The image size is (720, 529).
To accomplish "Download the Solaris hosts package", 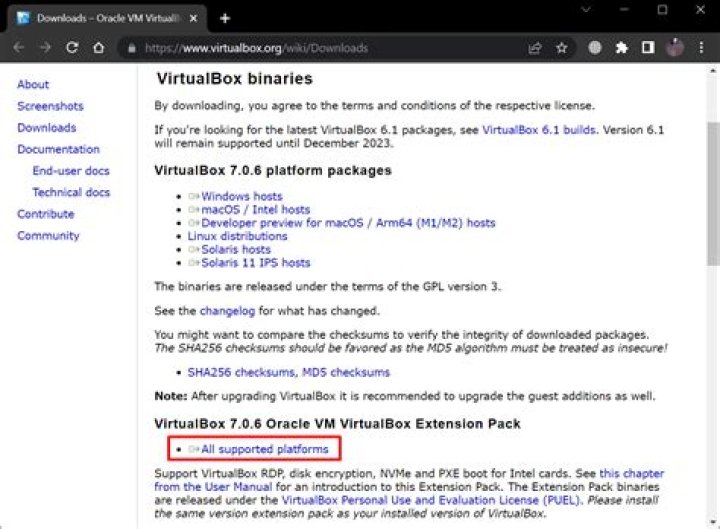I will pos(236,250).
